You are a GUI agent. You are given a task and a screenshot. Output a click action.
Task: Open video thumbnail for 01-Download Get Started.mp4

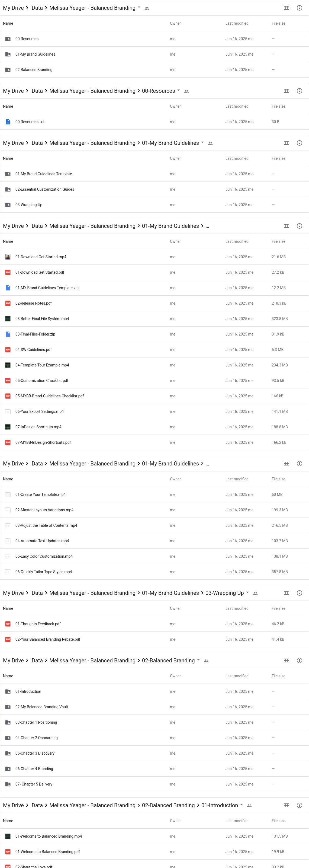[x=8, y=257]
